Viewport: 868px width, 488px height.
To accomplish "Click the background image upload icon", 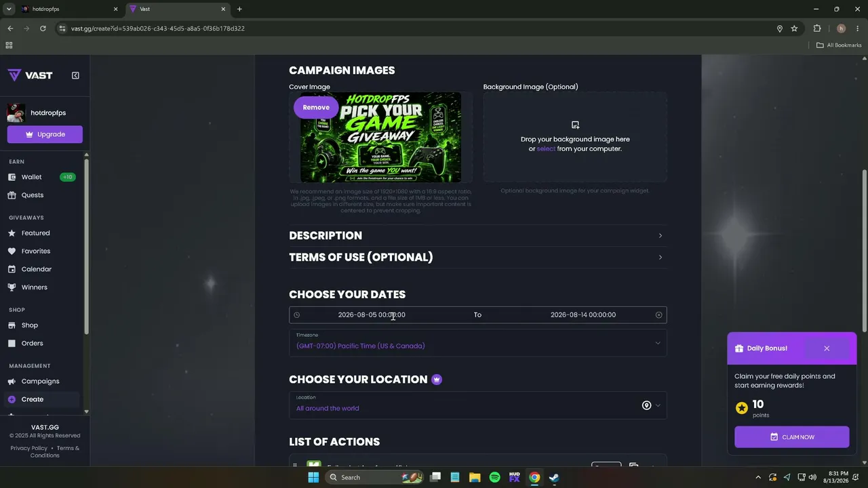I will (575, 125).
